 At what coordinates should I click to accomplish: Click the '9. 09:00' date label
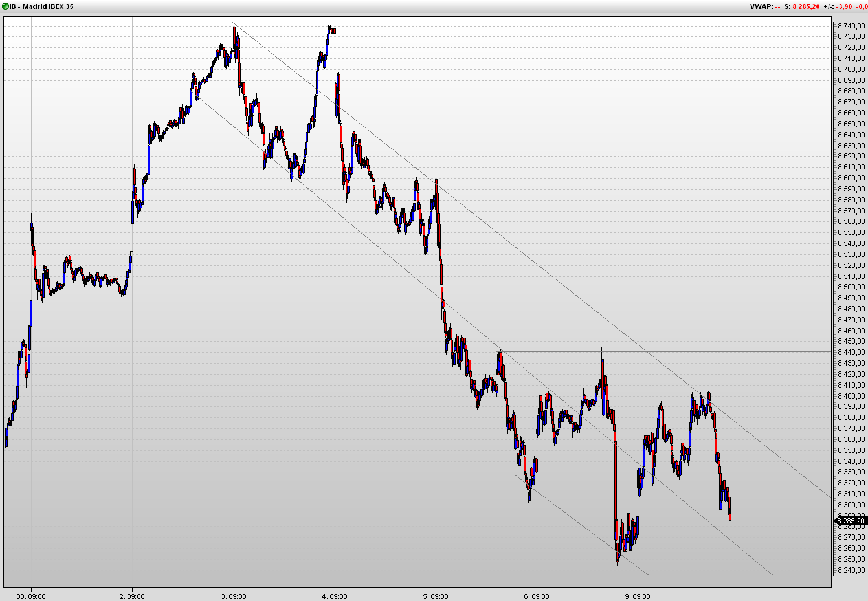(638, 596)
